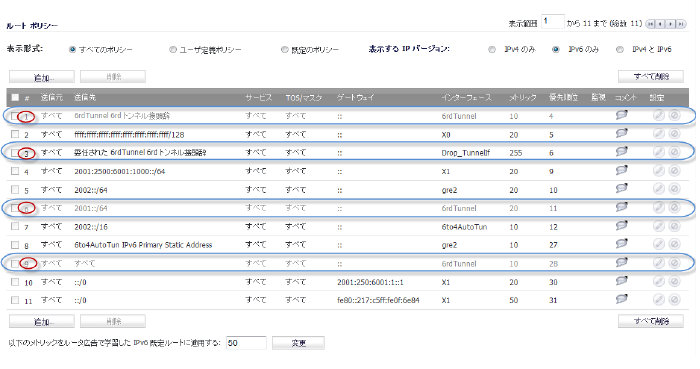Click gateway 2001:250:6001:1::1
The height and width of the screenshot is (369, 700).
tap(370, 282)
